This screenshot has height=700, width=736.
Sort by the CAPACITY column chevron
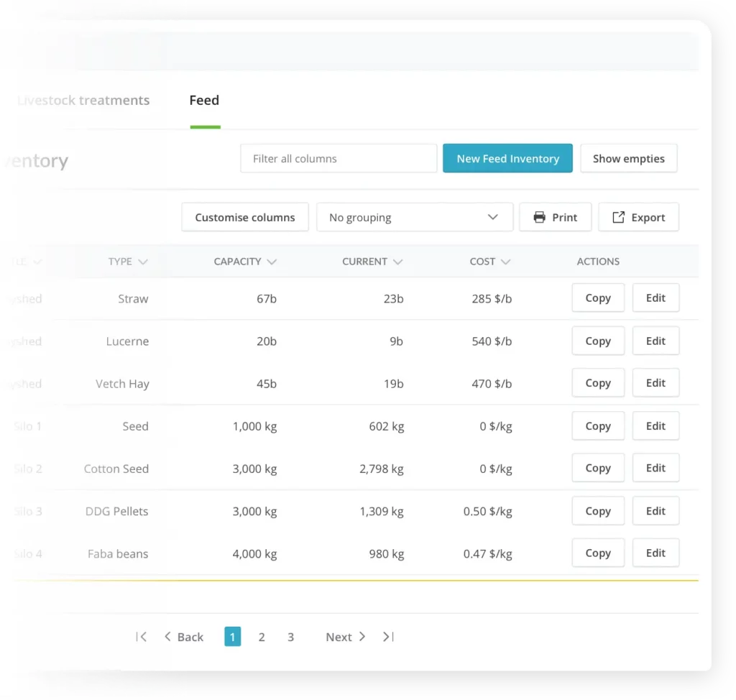[272, 262]
